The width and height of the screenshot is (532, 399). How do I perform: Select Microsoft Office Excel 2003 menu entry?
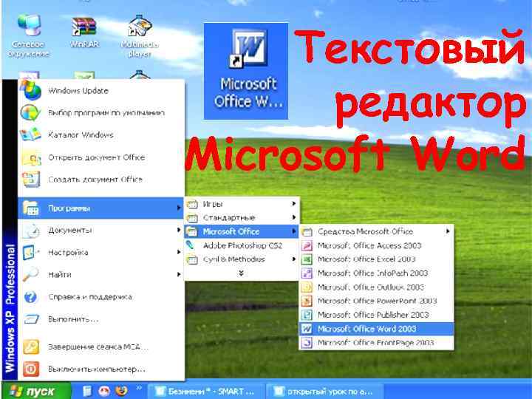click(376, 259)
